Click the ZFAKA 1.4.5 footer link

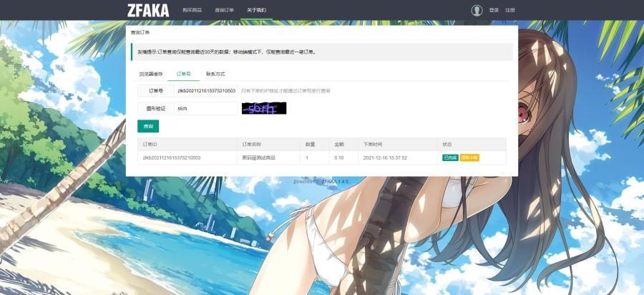[335, 181]
